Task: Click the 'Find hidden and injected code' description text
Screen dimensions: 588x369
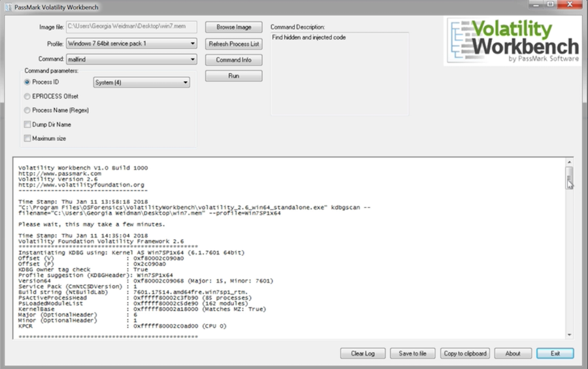Action: click(309, 37)
